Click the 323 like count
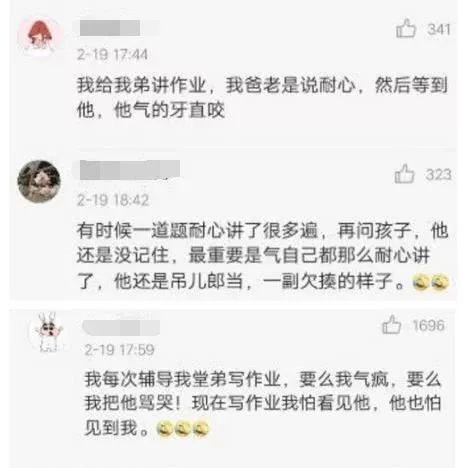 click(438, 175)
